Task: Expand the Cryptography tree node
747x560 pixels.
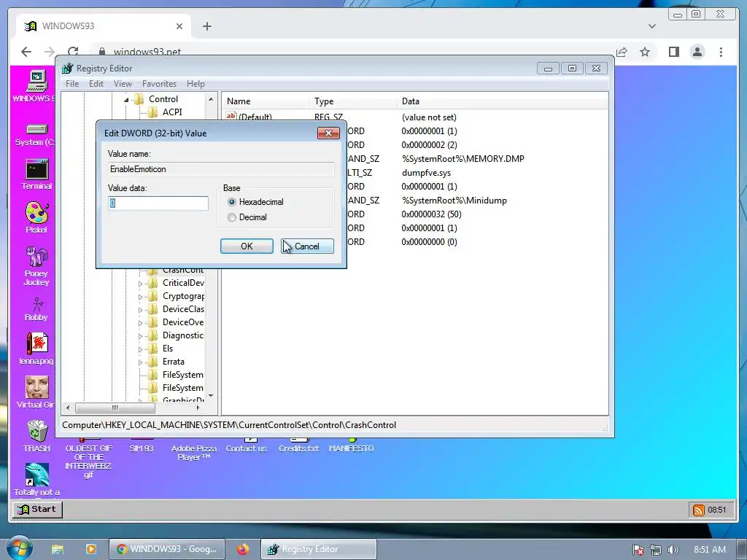Action: 140,297
